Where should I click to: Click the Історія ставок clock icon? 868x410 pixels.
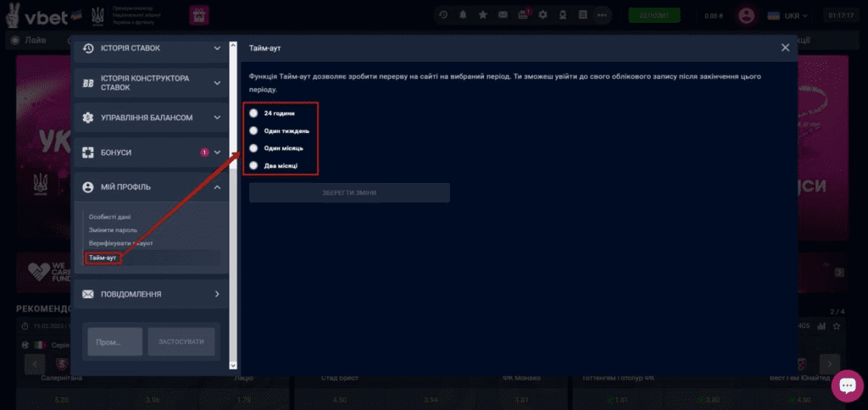tap(88, 48)
